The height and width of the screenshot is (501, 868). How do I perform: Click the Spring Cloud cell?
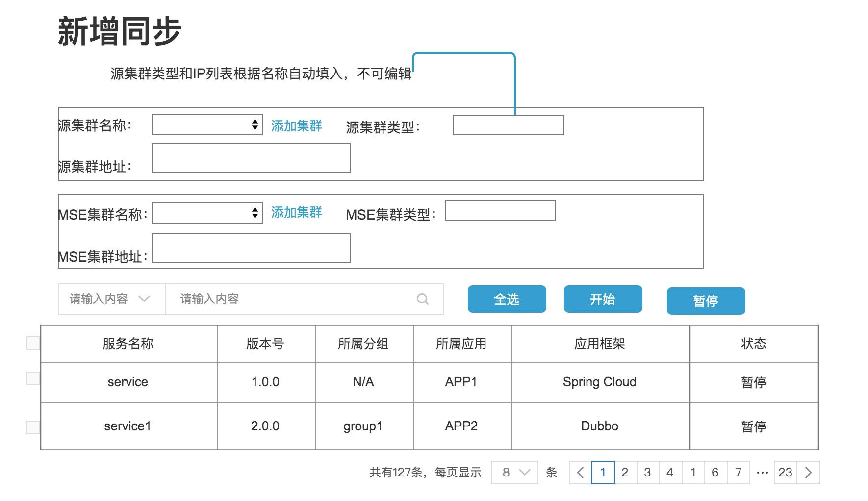click(x=600, y=382)
